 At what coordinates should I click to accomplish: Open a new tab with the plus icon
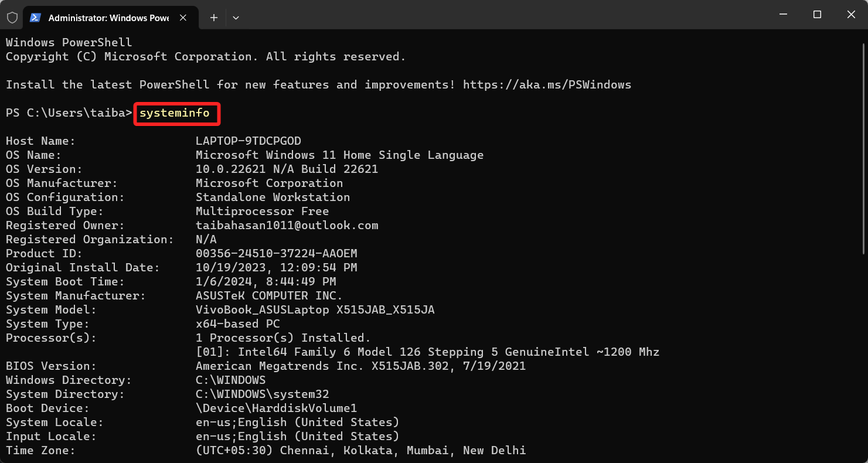tap(213, 18)
